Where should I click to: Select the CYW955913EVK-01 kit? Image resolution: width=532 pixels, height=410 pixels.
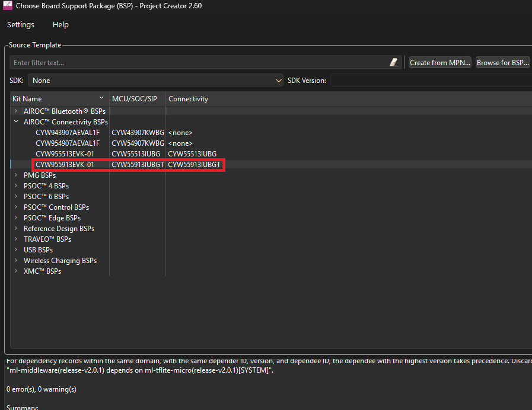coord(65,165)
